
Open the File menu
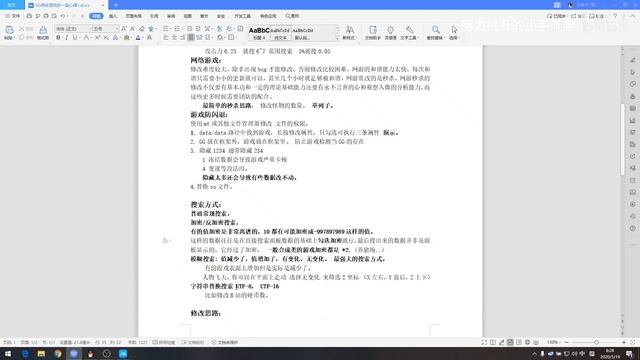[13, 16]
